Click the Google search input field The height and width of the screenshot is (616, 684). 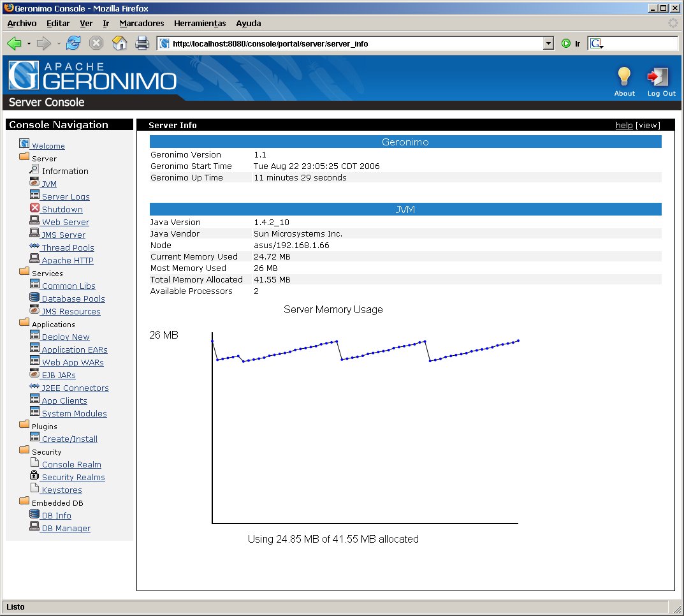(641, 43)
